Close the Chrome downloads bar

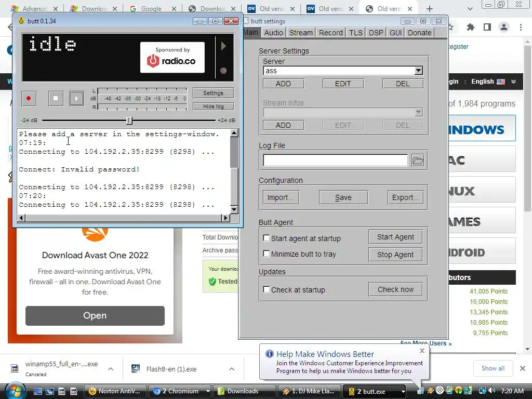pyautogui.click(x=523, y=368)
